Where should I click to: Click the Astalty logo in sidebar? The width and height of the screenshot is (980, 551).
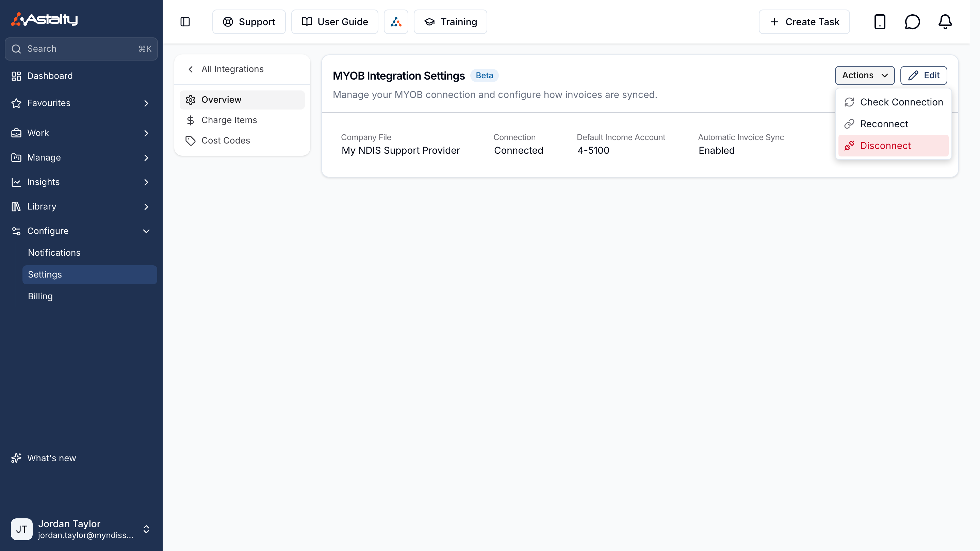click(x=44, y=19)
